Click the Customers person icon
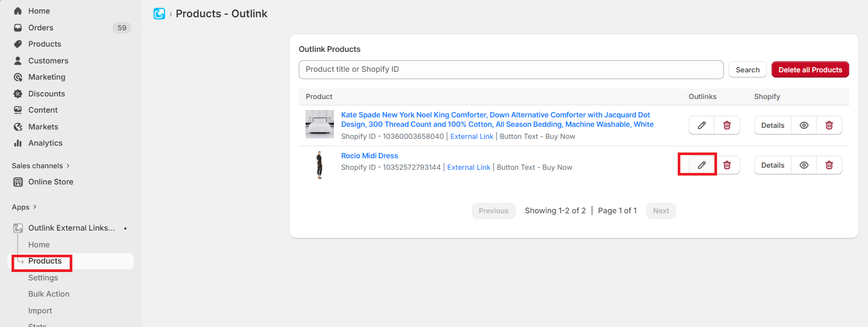The height and width of the screenshot is (327, 868). (18, 61)
